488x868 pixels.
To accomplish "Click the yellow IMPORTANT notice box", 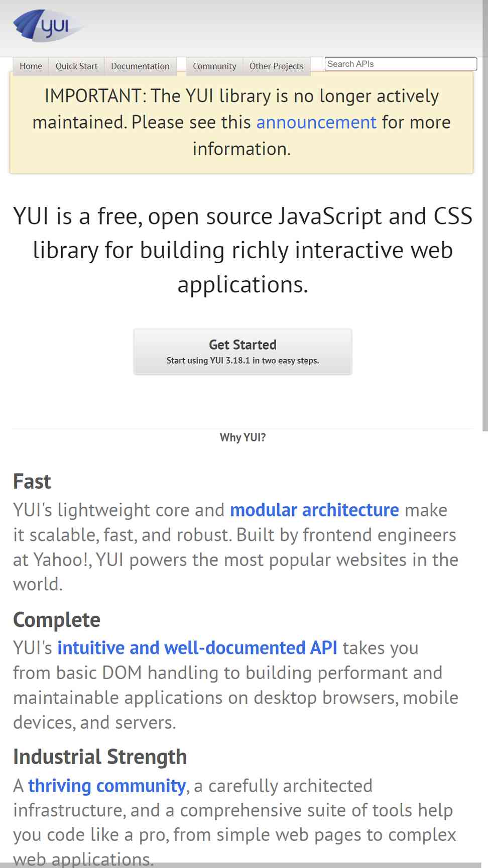I will coord(241,123).
